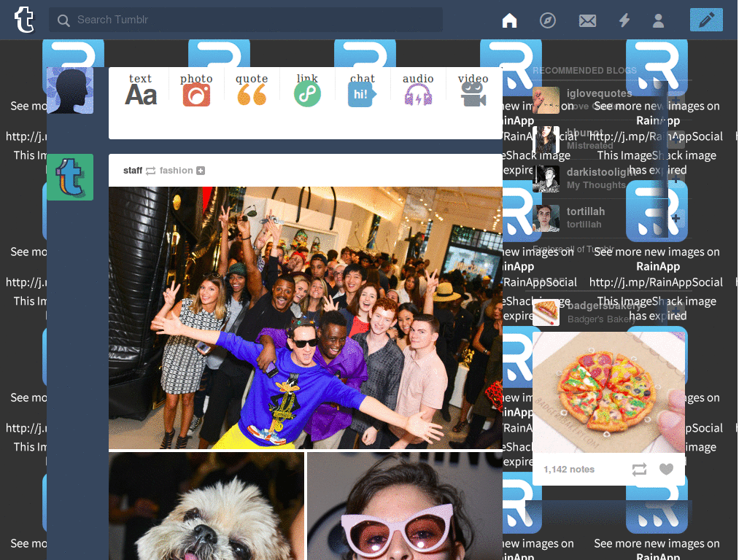This screenshot has width=747, height=560.
Task: Follow badgersbakery with the plus icon
Action: pos(676,312)
